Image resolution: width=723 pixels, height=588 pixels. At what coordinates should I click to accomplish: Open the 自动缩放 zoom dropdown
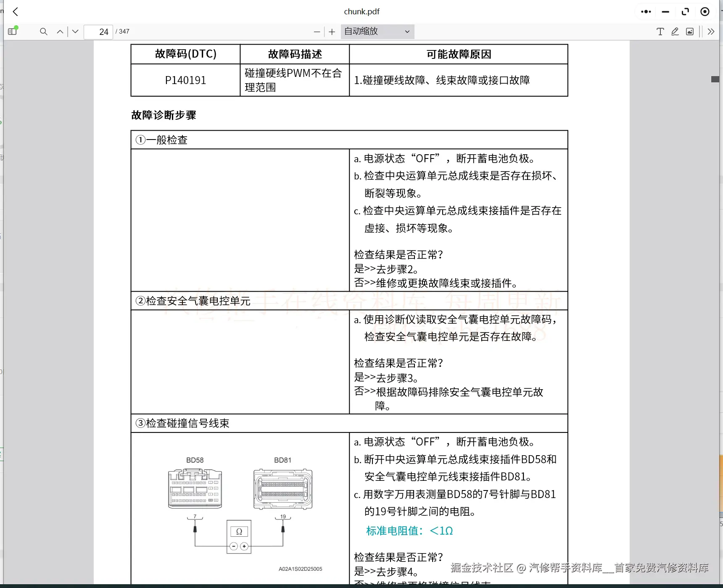(x=377, y=32)
